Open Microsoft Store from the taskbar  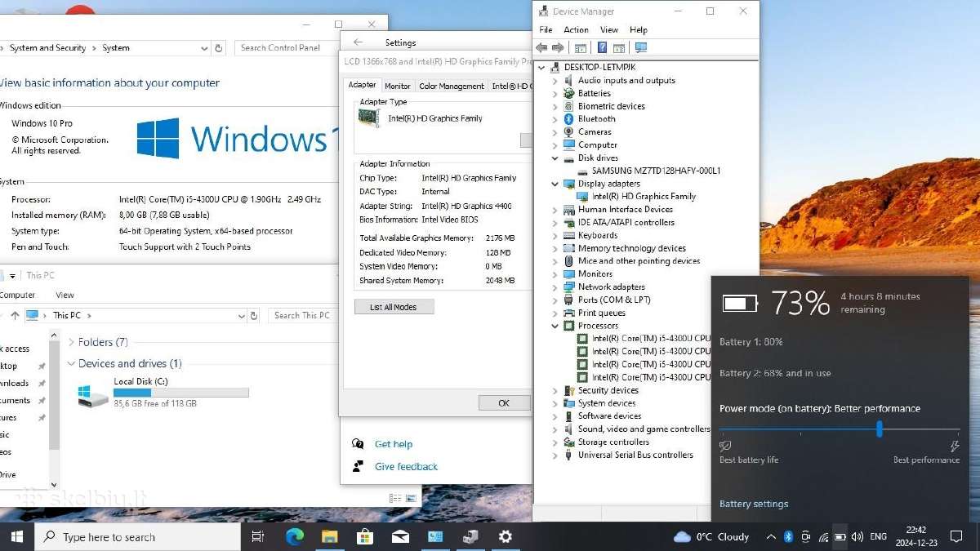pyautogui.click(x=365, y=536)
